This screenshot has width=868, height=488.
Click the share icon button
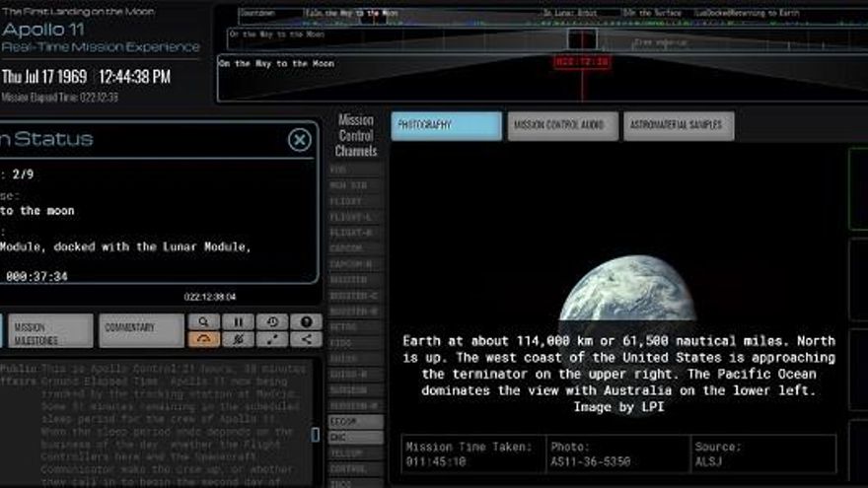(306, 339)
